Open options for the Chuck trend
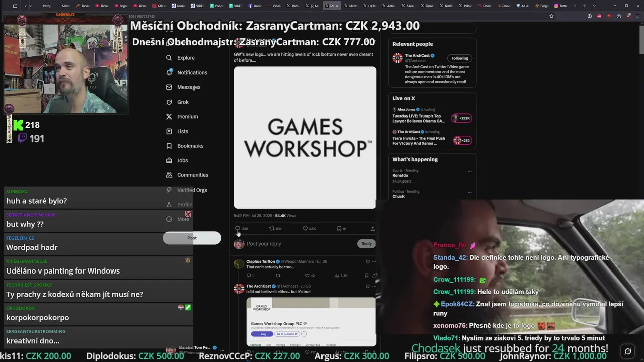The height and width of the screenshot is (362, 644). click(470, 192)
